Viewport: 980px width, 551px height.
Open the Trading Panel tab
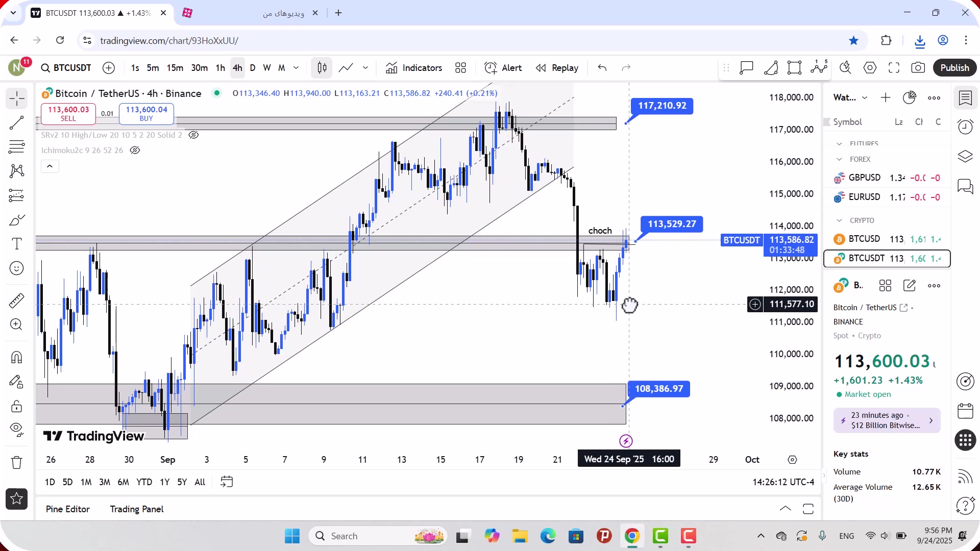pyautogui.click(x=137, y=509)
